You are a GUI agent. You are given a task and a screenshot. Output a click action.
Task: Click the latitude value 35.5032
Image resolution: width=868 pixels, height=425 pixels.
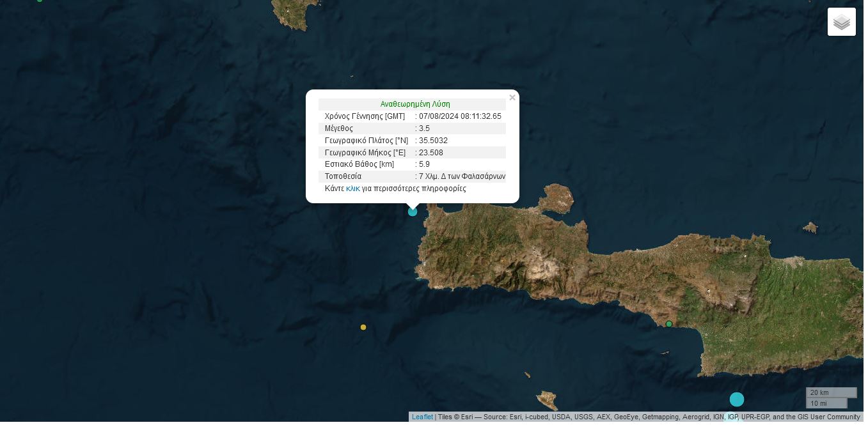[x=433, y=141]
